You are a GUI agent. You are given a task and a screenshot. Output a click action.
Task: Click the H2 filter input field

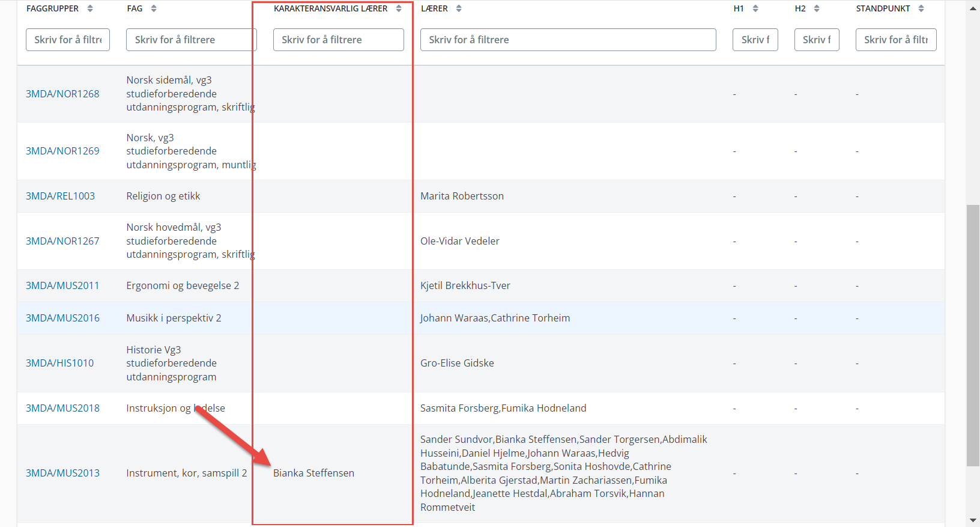817,40
